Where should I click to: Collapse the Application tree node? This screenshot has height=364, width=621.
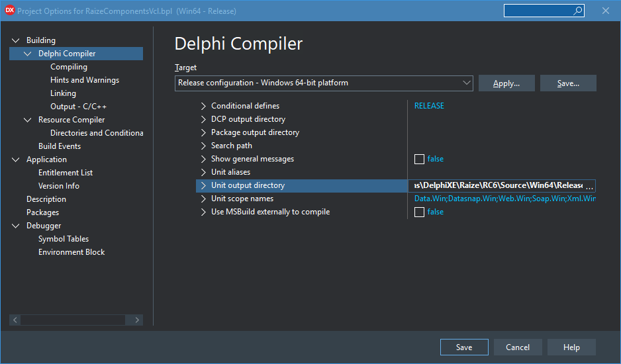click(15, 159)
